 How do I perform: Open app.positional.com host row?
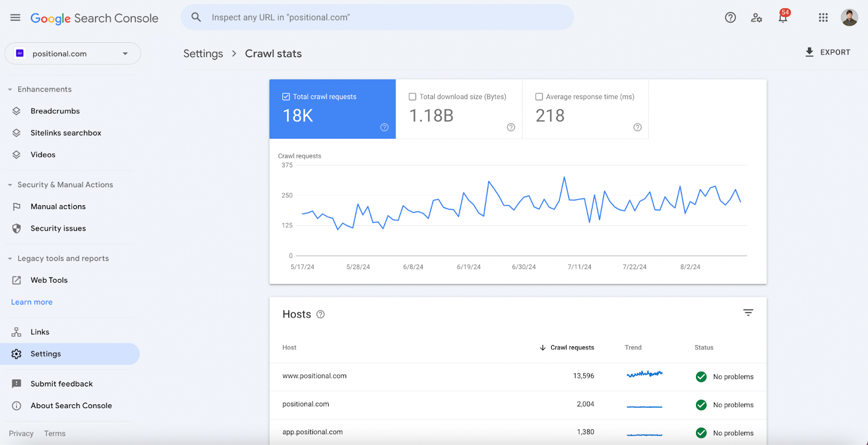518,433
